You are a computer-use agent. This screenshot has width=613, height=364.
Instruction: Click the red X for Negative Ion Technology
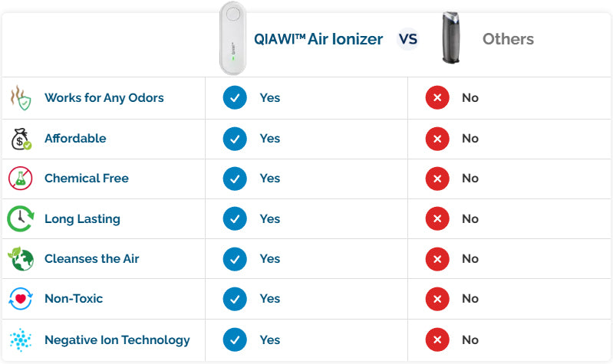[x=437, y=339]
